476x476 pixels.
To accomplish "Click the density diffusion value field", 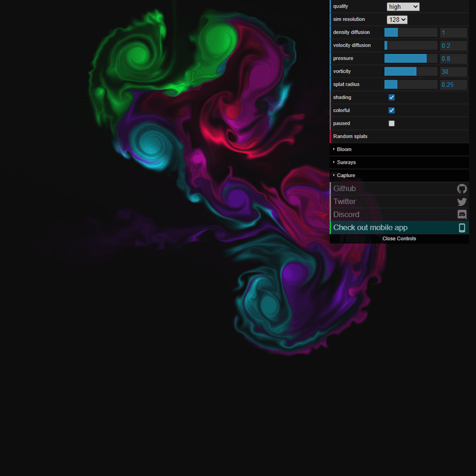I will tap(454, 32).
